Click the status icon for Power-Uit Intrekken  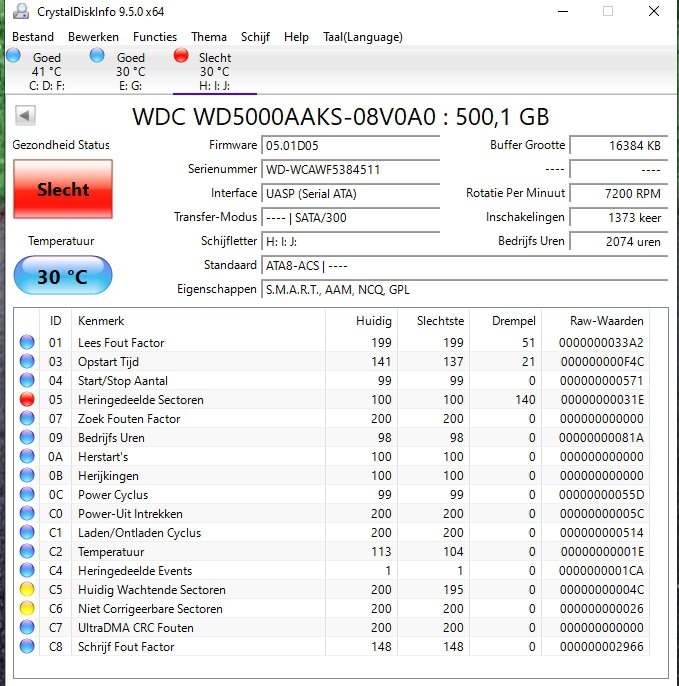[x=27, y=514]
